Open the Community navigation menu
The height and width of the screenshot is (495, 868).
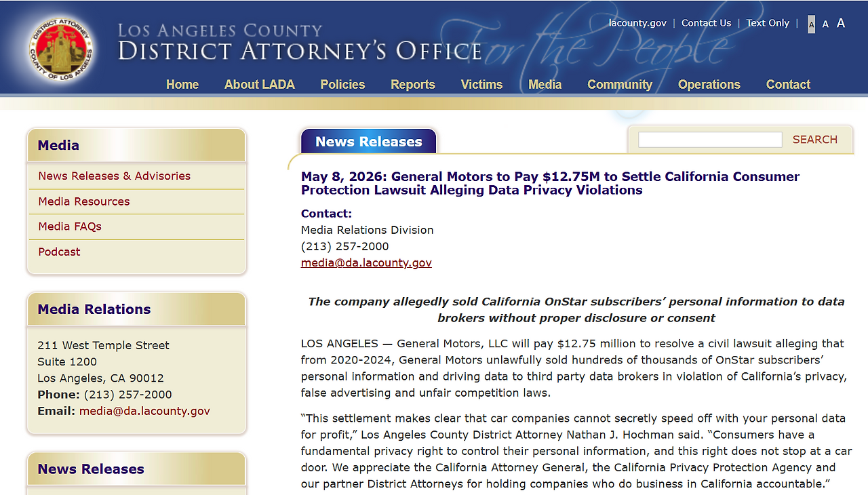620,85
